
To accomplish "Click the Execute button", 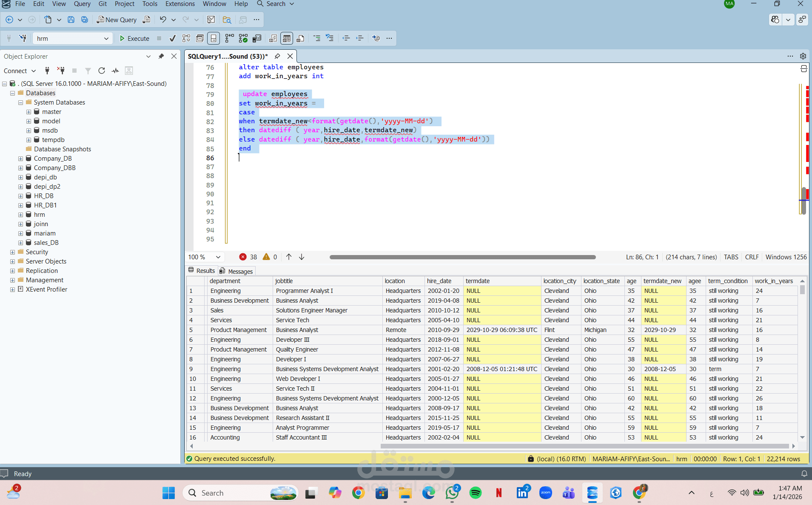I will [x=134, y=38].
